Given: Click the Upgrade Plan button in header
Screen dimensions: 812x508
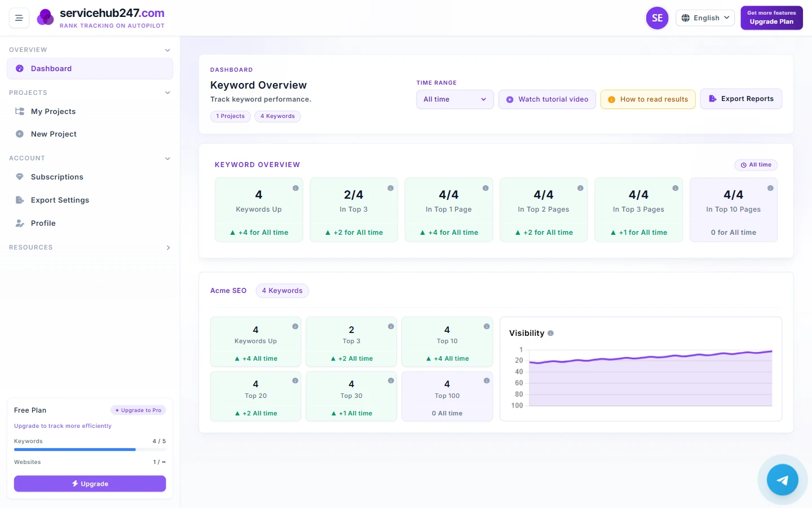Looking at the screenshot, I should point(771,17).
